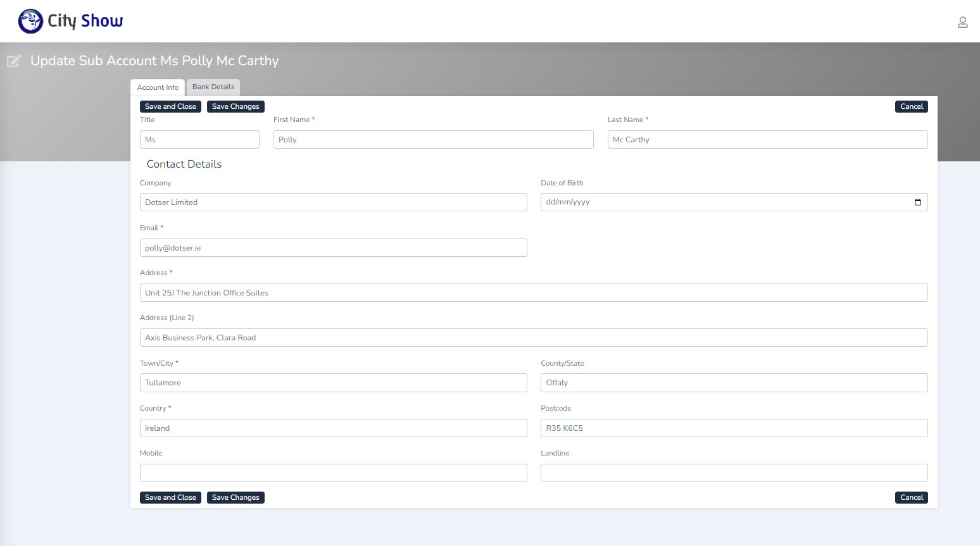Click the bottom Save Changes button

coord(236,498)
